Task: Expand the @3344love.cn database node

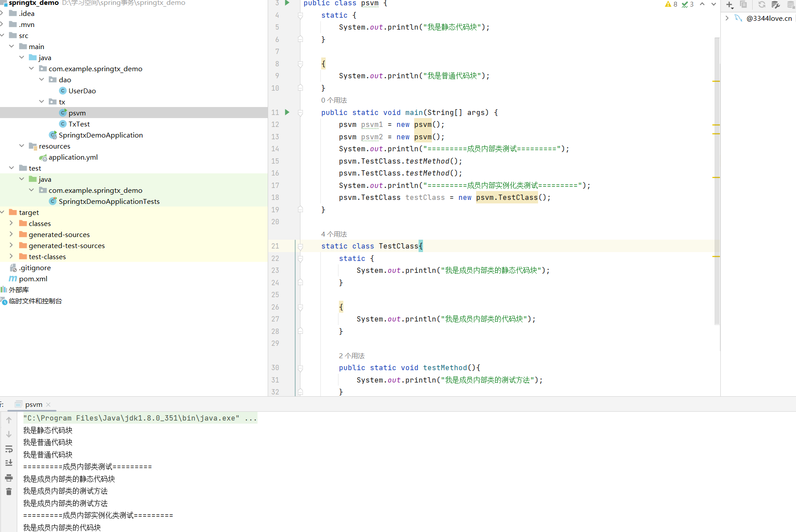Action: pyautogui.click(x=727, y=18)
